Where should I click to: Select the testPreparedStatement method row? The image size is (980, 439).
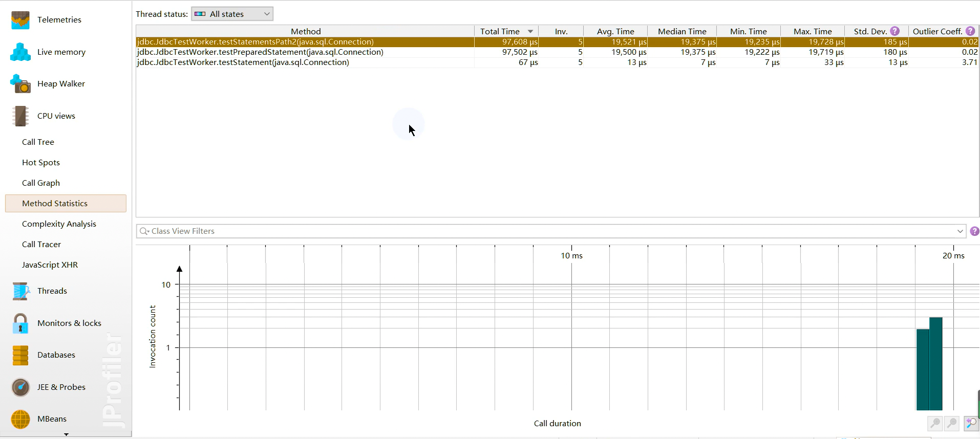[x=557, y=52]
